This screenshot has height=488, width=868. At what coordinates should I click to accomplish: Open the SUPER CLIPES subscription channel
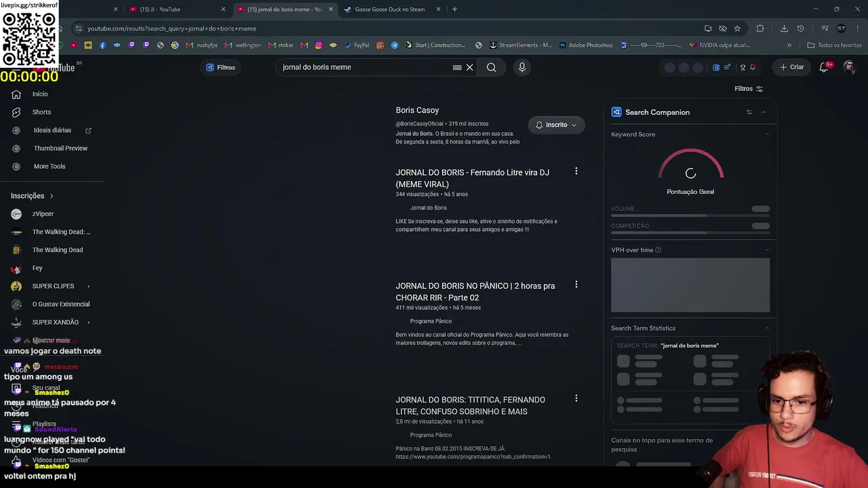(x=53, y=286)
